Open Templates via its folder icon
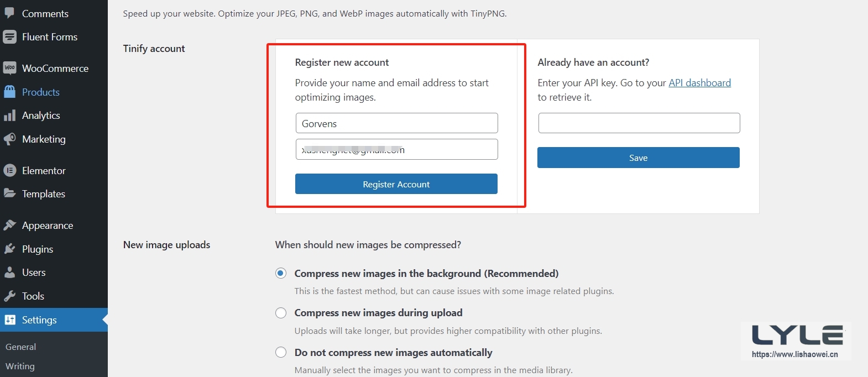Viewport: 868px width, 377px height. tap(9, 193)
